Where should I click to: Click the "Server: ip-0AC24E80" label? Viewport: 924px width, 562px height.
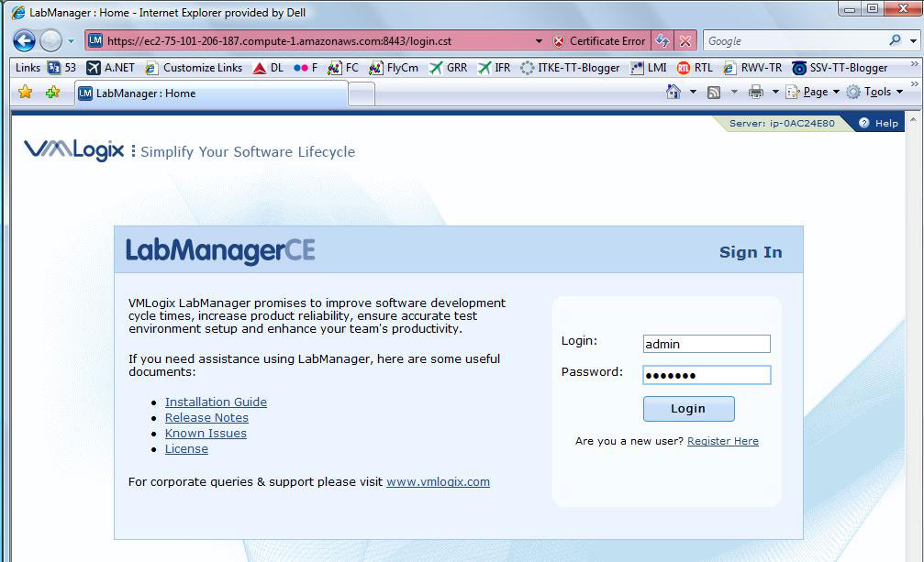(x=782, y=123)
